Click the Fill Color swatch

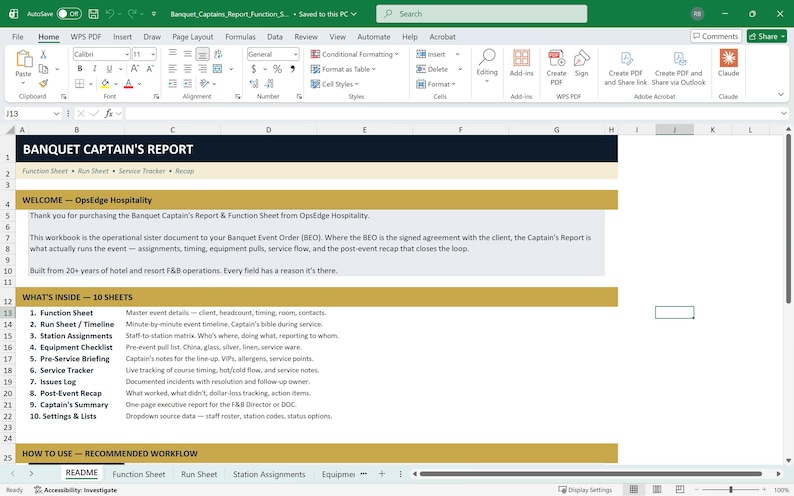105,84
